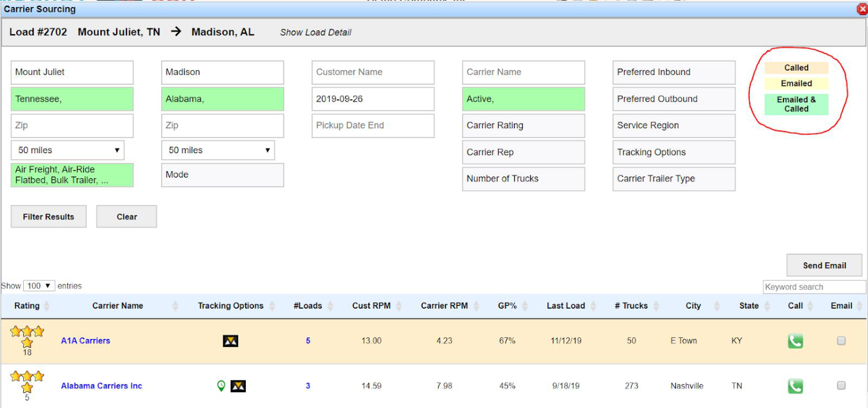Open the Show Load Detail link
The height and width of the screenshot is (408, 868).
(x=315, y=33)
